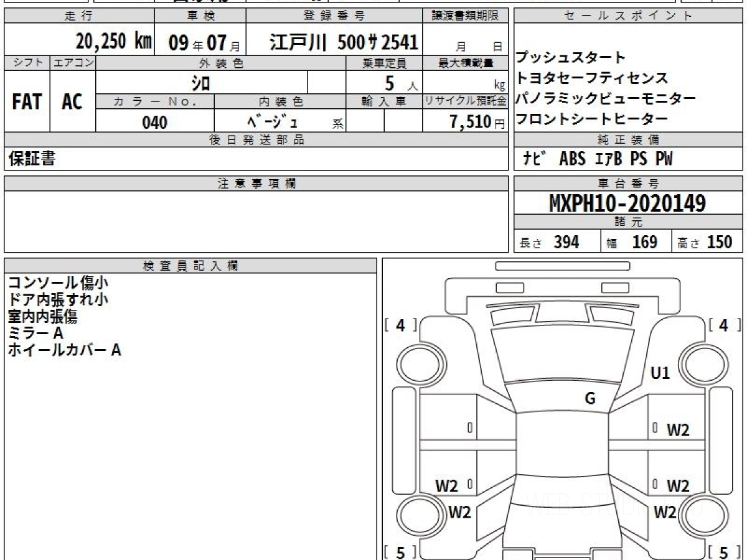Click the ホイールカバー A inspector note
This screenshot has width=747, height=560.
tap(64, 350)
